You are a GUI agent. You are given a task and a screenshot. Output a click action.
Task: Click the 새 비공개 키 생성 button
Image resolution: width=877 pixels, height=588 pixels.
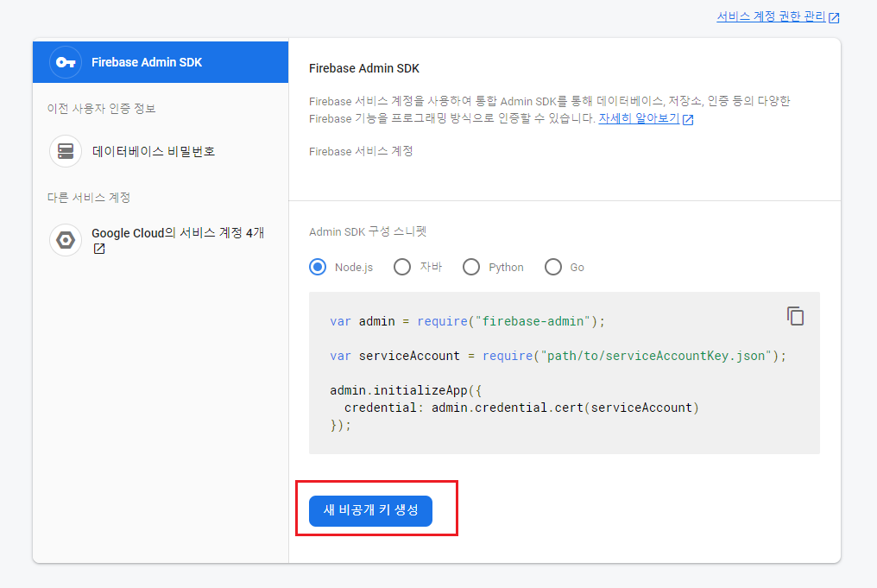(370, 511)
